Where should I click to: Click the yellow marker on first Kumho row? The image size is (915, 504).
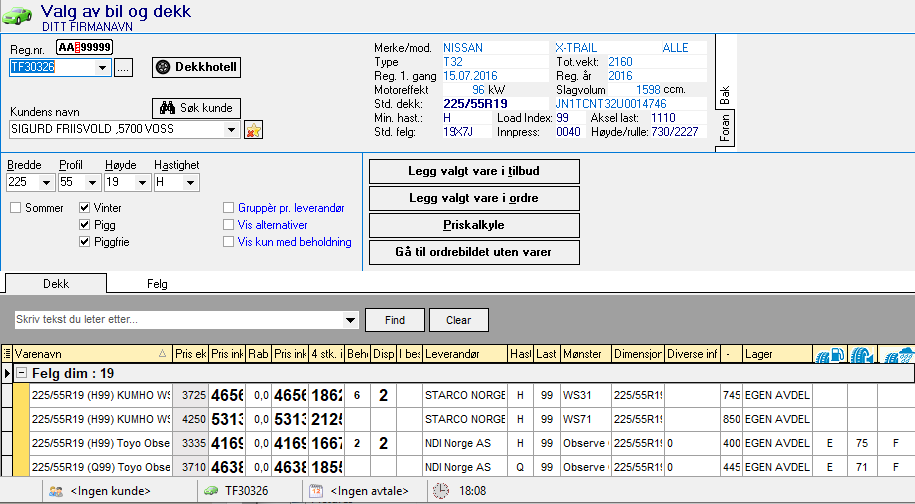20,395
